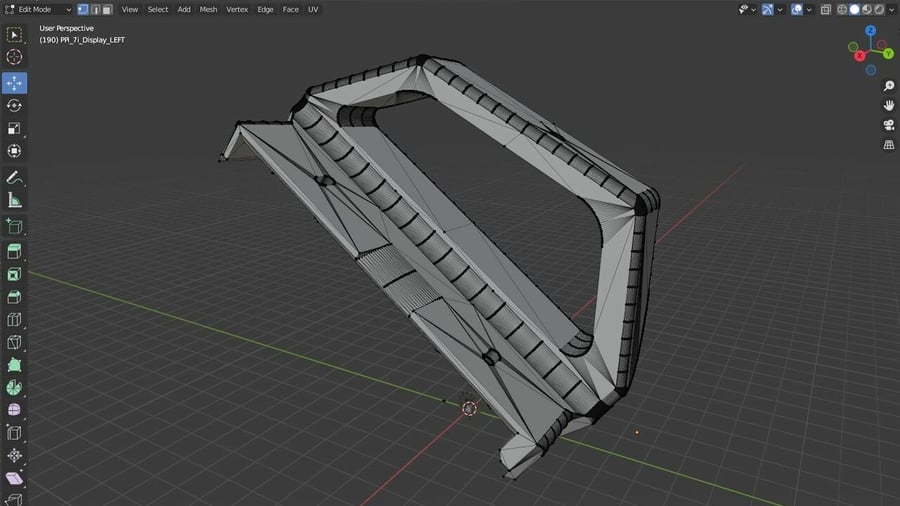
Task: Switch viewport to wireframe shading
Action: tap(843, 9)
